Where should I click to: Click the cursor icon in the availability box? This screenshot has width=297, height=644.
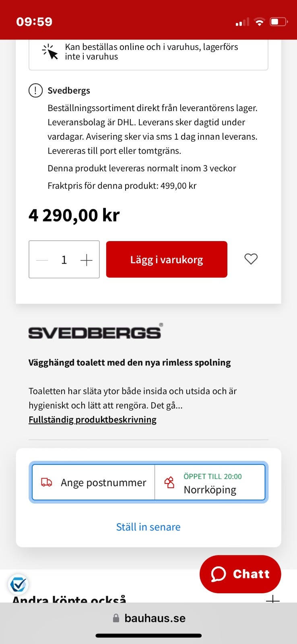pos(50,52)
